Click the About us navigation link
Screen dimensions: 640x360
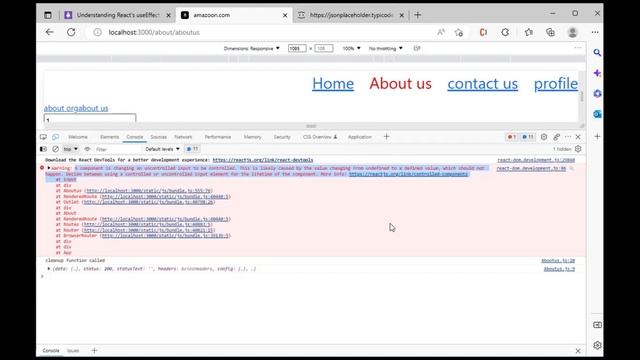pyautogui.click(x=400, y=84)
